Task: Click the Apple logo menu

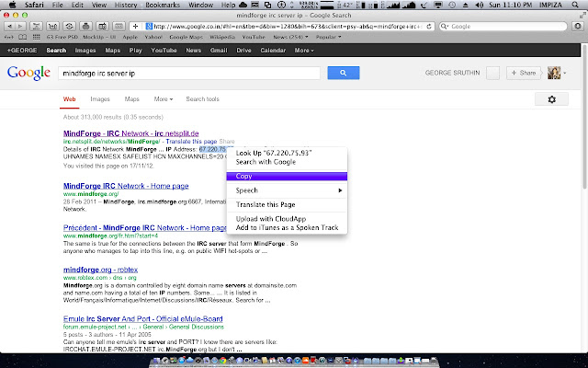Action: coord(12,5)
